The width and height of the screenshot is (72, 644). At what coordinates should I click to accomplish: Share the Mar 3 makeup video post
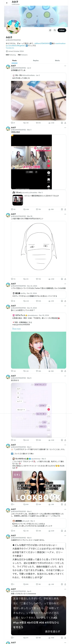[65, 209]
